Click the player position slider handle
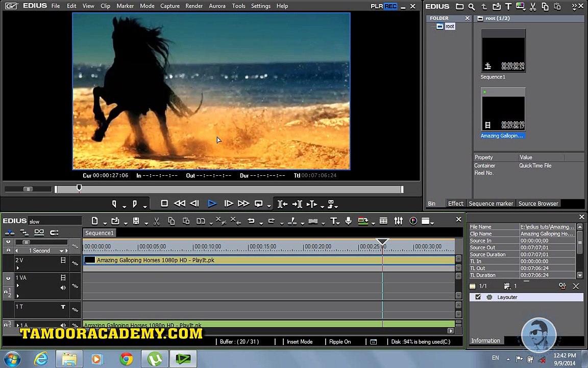This screenshot has height=368, width=588. (x=79, y=188)
